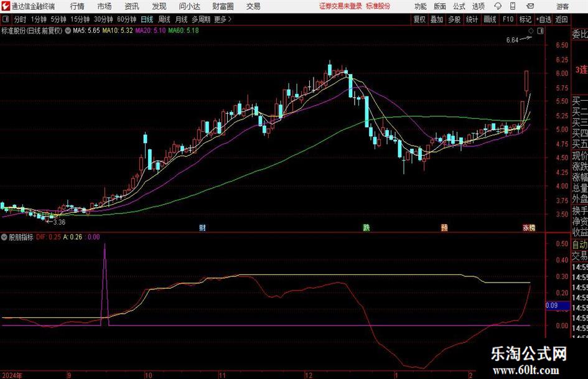This screenshot has height=379, width=588.
Task: Open the main chart indicator dropdown arrow
Action: point(68,30)
